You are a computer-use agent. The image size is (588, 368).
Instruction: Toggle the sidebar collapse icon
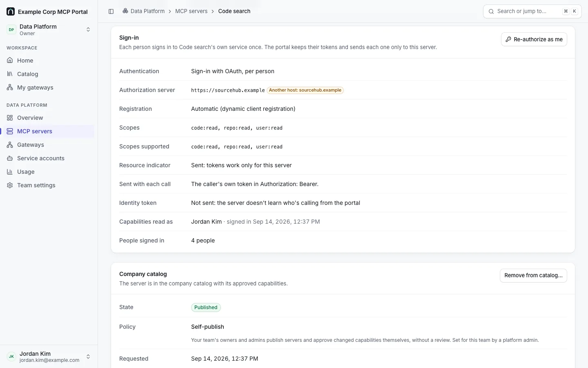(x=111, y=11)
